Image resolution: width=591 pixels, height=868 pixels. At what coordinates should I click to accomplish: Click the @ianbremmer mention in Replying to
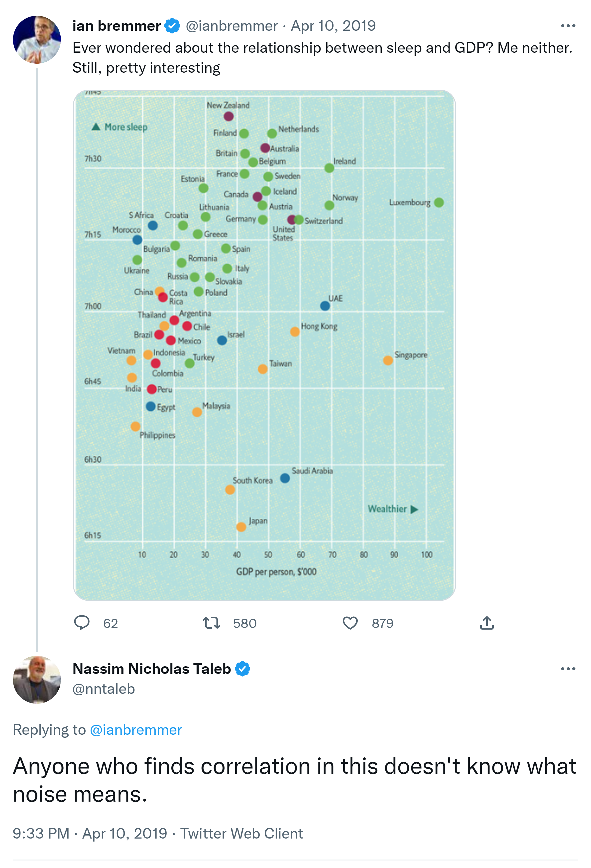136,730
